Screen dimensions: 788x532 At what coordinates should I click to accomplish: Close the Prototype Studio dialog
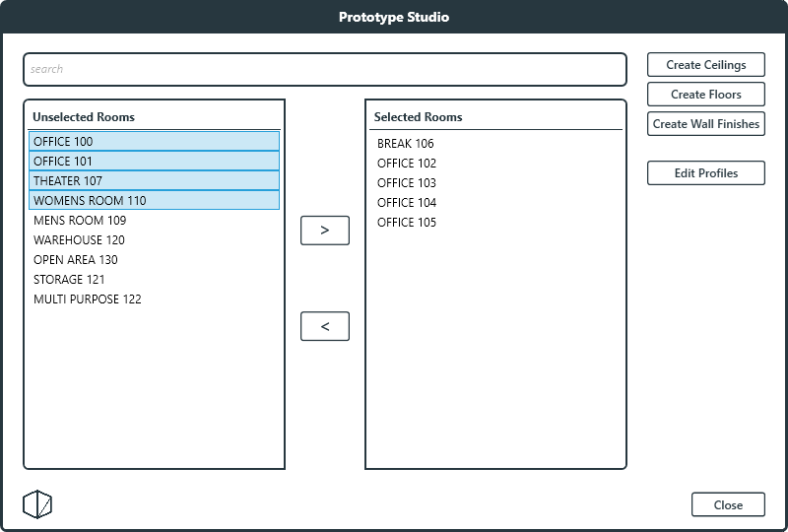[728, 504]
